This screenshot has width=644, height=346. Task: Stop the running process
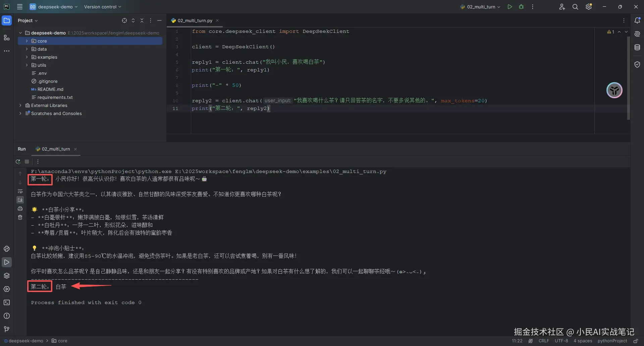pos(27,162)
